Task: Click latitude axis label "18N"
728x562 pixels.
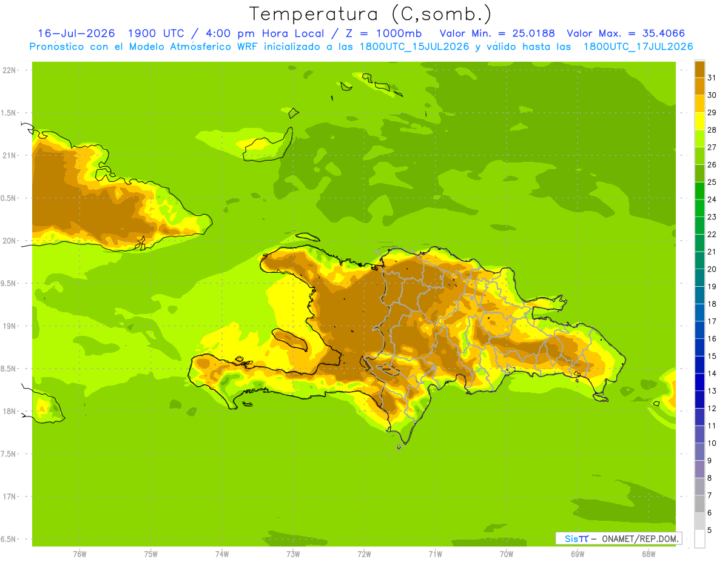Action: pyautogui.click(x=10, y=411)
